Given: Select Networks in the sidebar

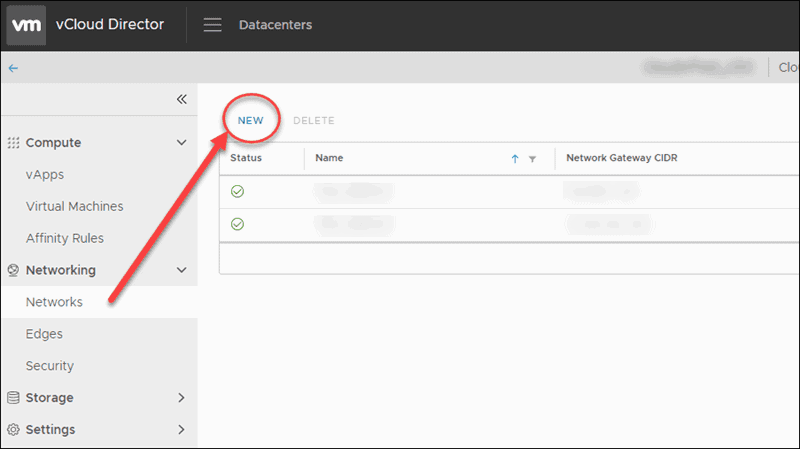Looking at the screenshot, I should [54, 302].
